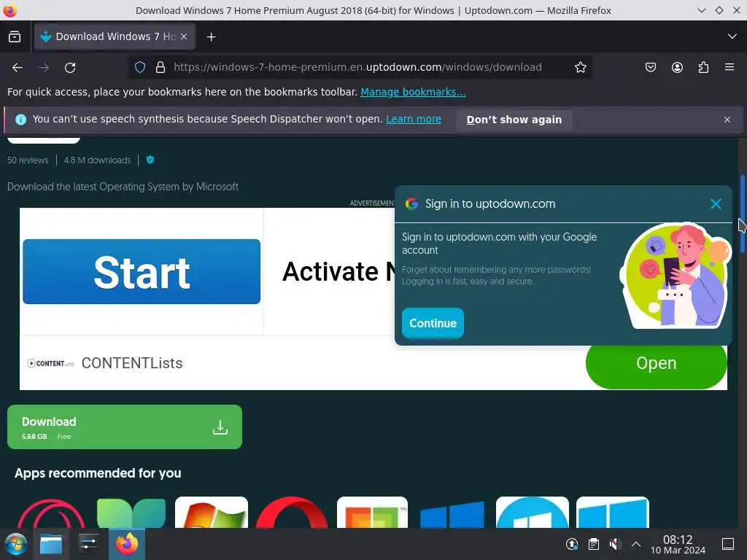Viewport: 747px width, 560px height.
Task: Bookmark this page with the star icon
Action: point(580,67)
